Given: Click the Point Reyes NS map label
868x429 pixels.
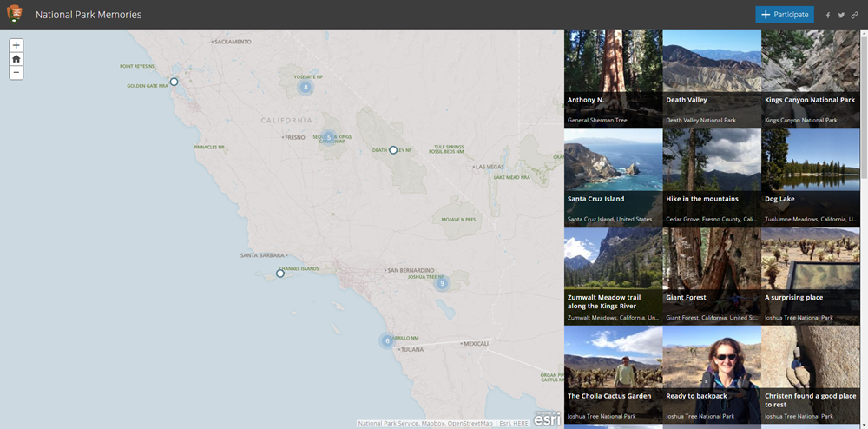Looking at the screenshot, I should tap(137, 66).
